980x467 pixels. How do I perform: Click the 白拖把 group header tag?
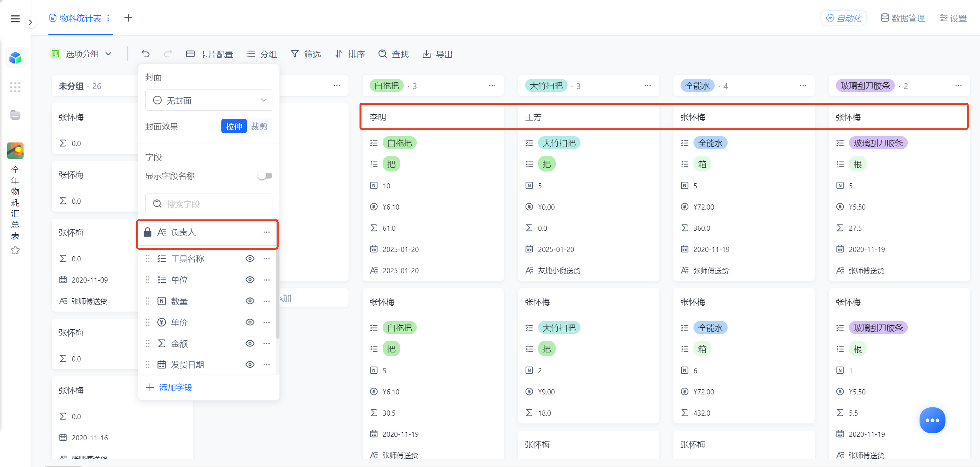coord(387,86)
